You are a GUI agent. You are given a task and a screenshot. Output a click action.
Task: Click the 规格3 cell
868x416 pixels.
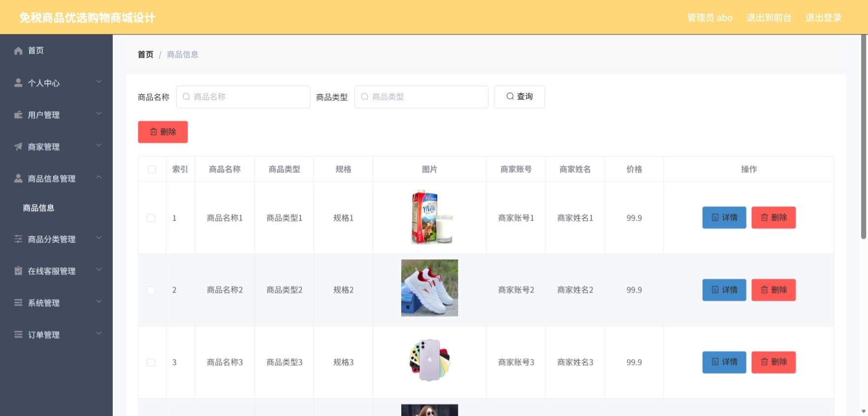click(x=343, y=362)
